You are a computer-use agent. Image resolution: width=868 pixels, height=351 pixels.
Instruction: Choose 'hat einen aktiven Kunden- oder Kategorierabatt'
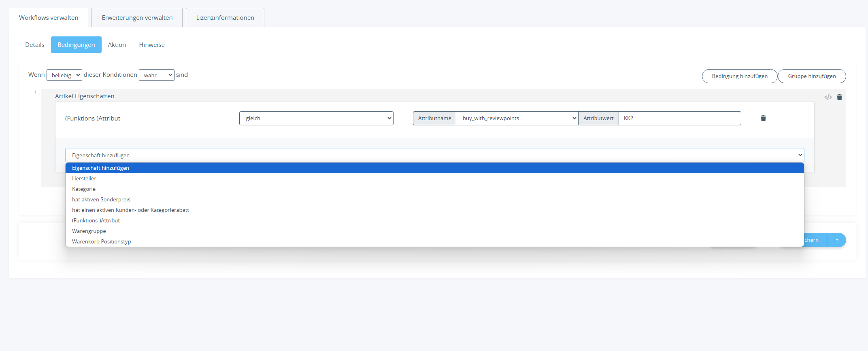435,210
